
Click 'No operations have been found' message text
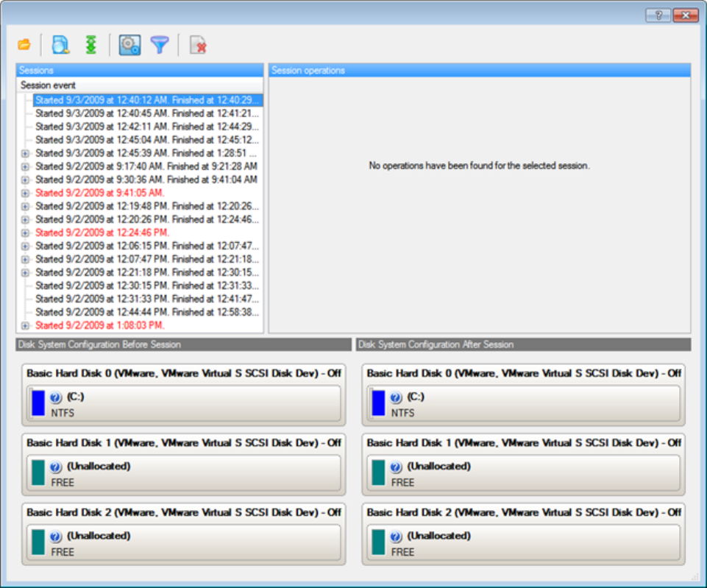(x=479, y=166)
